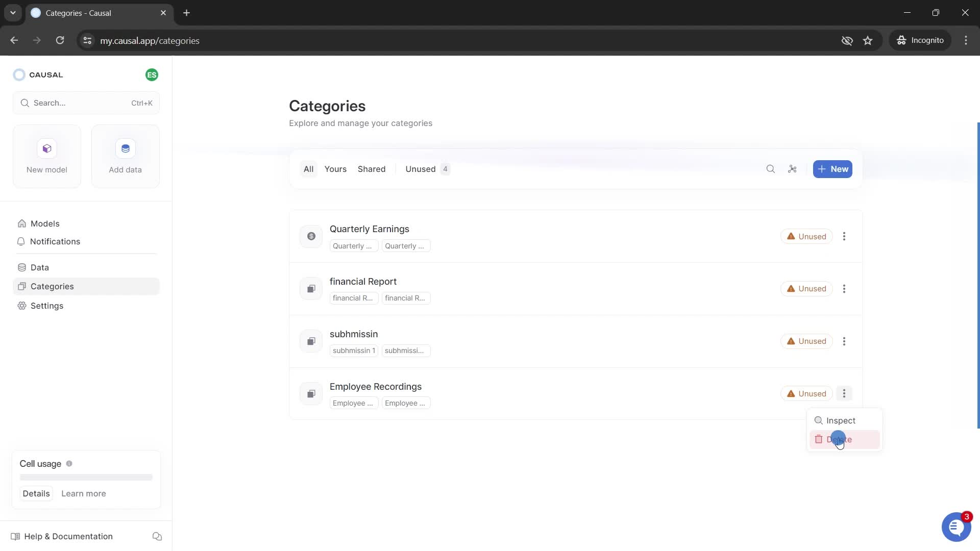Click the three-dot menu on subhmissin row
This screenshot has width=980, height=551.
pyautogui.click(x=845, y=341)
